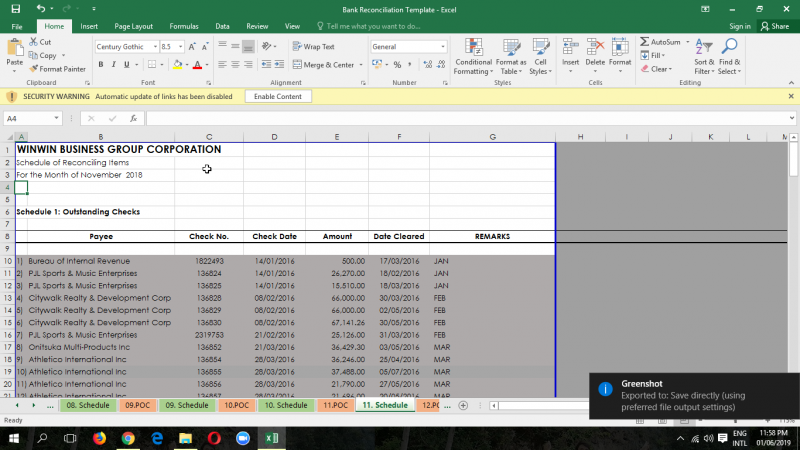The width and height of the screenshot is (800, 450).
Task: Click the Share button
Action: [774, 26]
